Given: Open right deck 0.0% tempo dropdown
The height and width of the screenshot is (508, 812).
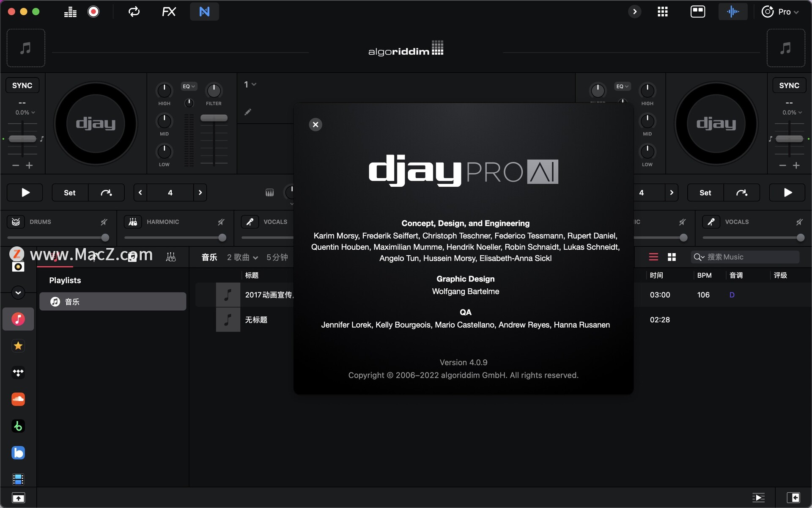Looking at the screenshot, I should (792, 113).
